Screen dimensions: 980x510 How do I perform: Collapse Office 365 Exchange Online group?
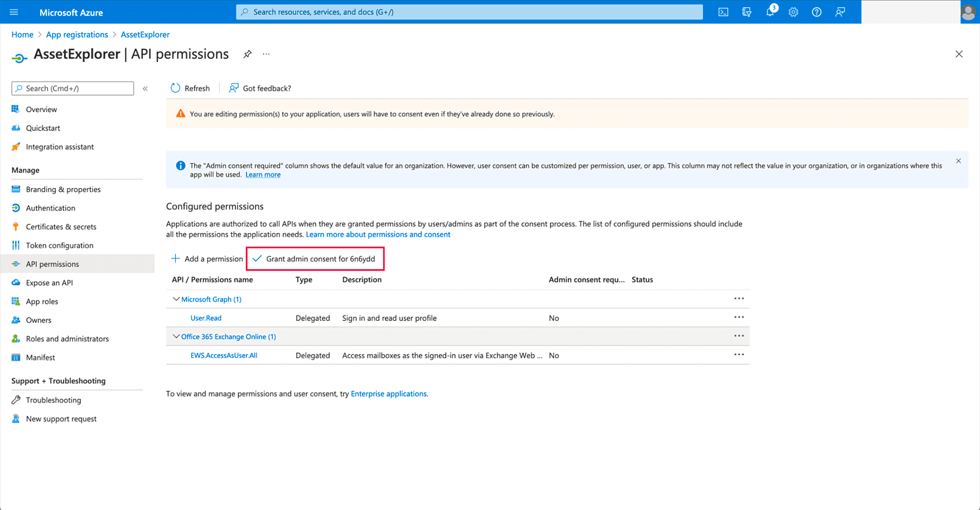click(x=176, y=336)
